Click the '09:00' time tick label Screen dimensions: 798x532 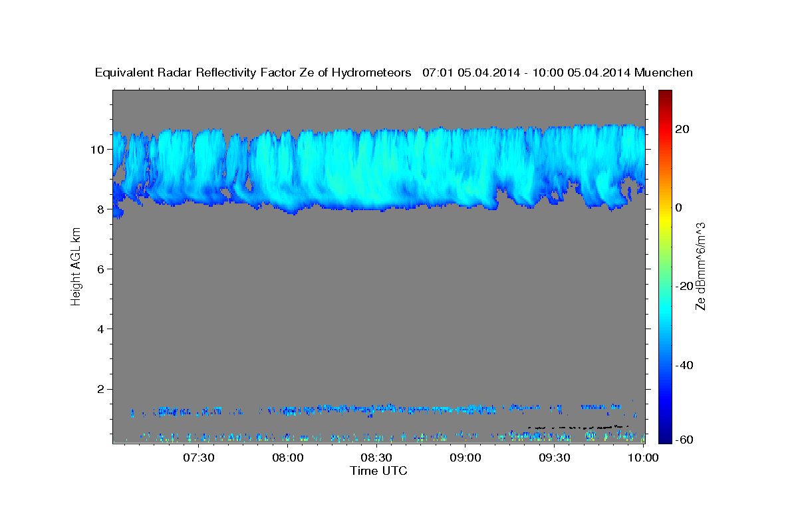(x=465, y=458)
